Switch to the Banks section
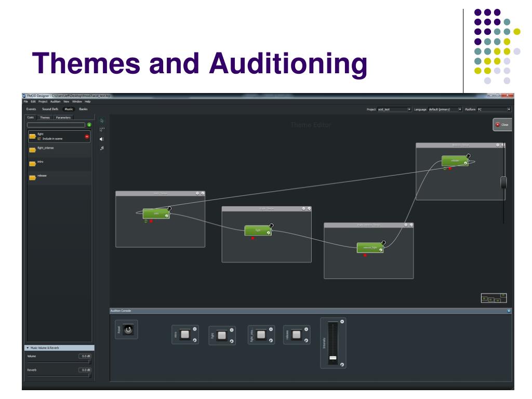The image size is (532, 399). 84,109
